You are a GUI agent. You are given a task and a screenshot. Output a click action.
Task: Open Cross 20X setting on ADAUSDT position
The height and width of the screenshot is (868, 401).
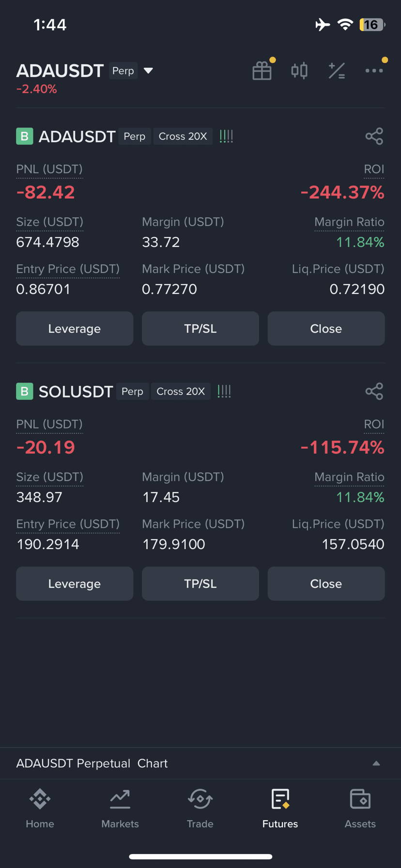click(x=183, y=137)
